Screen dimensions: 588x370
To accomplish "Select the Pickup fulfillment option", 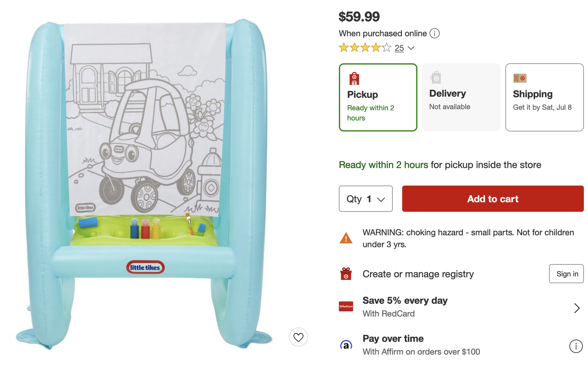I will 378,97.
